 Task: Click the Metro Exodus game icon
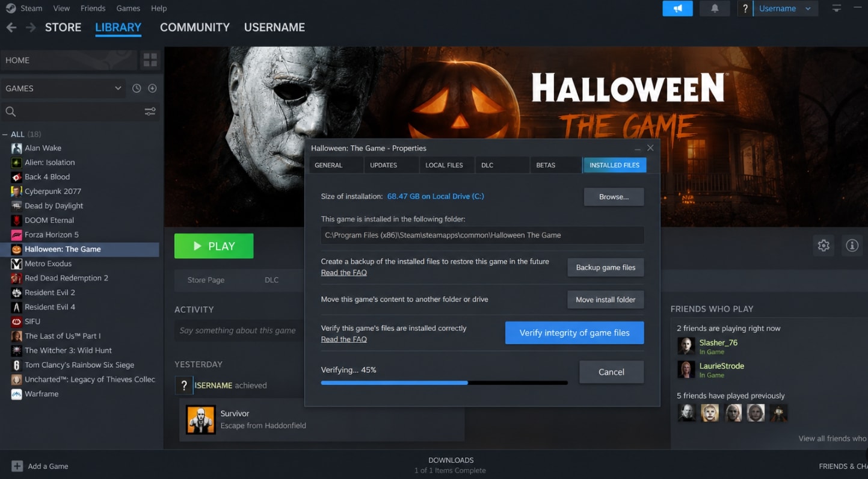point(16,264)
